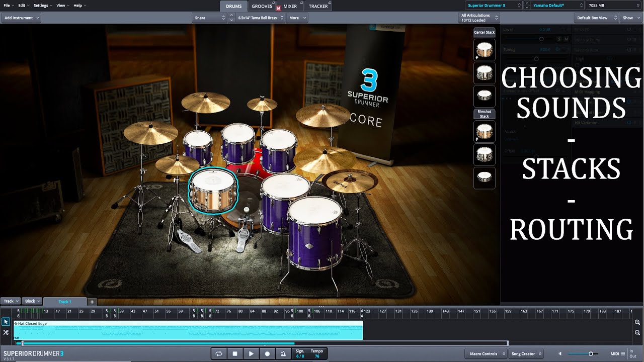Open the Edit menu
The image size is (644, 362).
pyautogui.click(x=24, y=6)
